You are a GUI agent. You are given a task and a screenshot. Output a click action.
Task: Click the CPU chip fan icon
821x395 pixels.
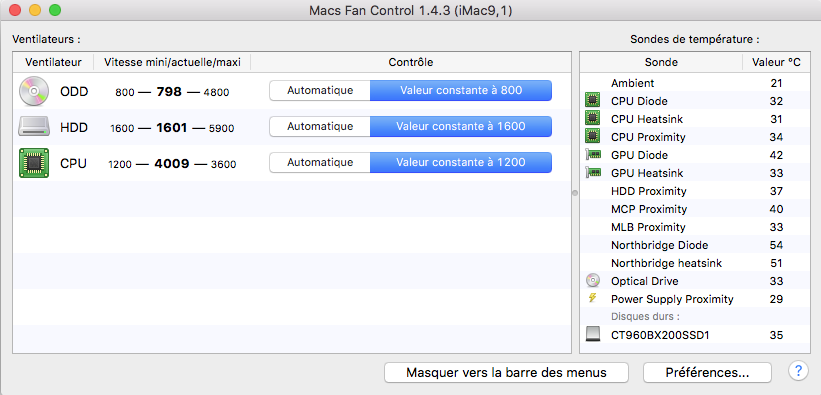[x=34, y=163]
